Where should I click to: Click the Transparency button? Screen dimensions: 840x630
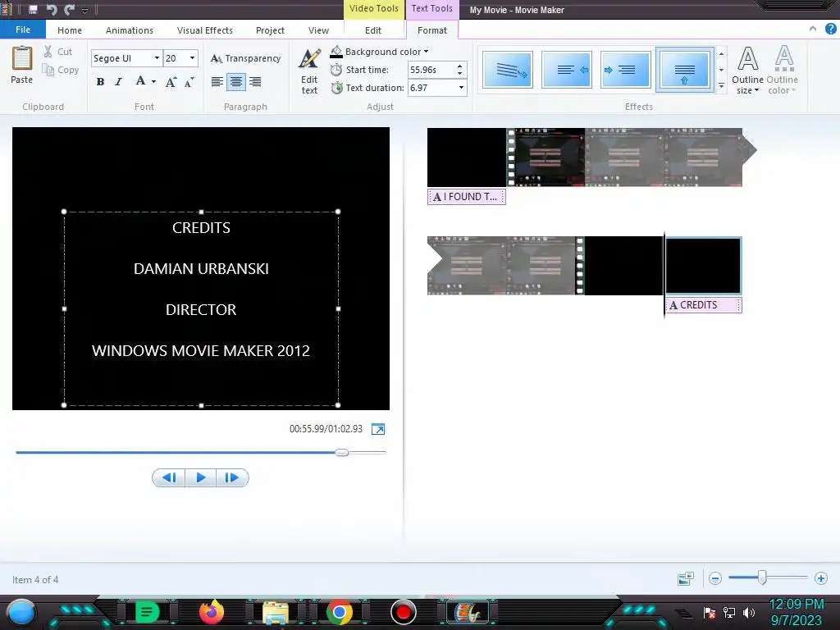pyautogui.click(x=245, y=58)
